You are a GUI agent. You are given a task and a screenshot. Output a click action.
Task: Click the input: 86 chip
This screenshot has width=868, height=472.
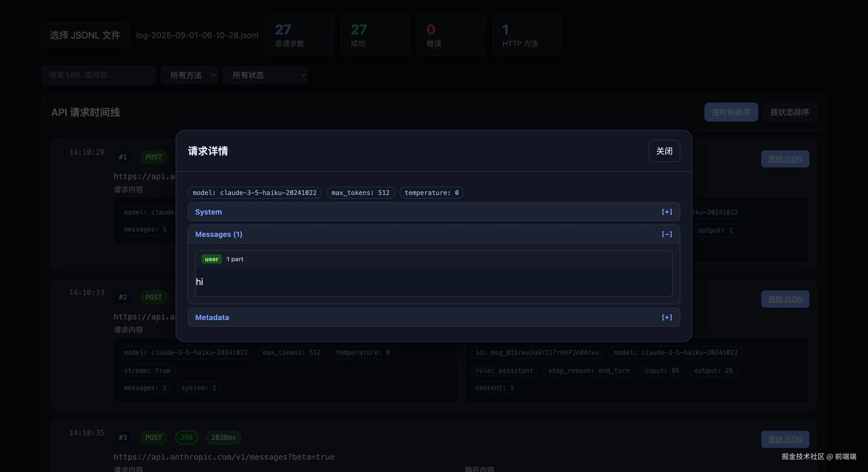point(662,370)
